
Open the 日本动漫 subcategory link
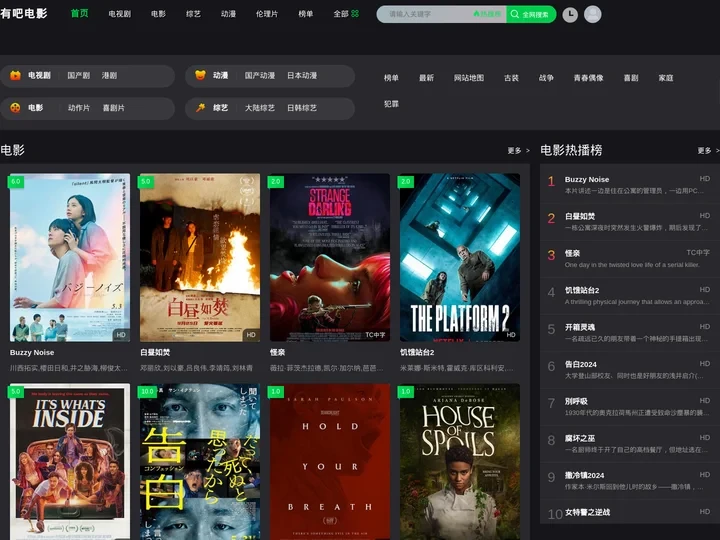(x=302, y=75)
